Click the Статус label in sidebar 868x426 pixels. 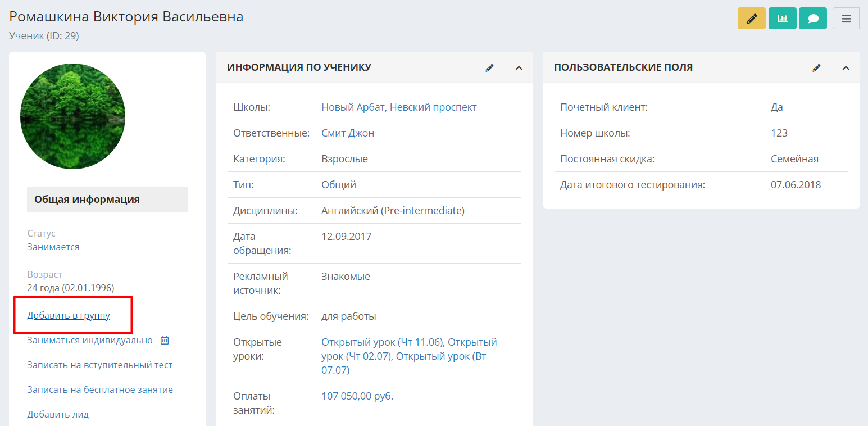(42, 233)
